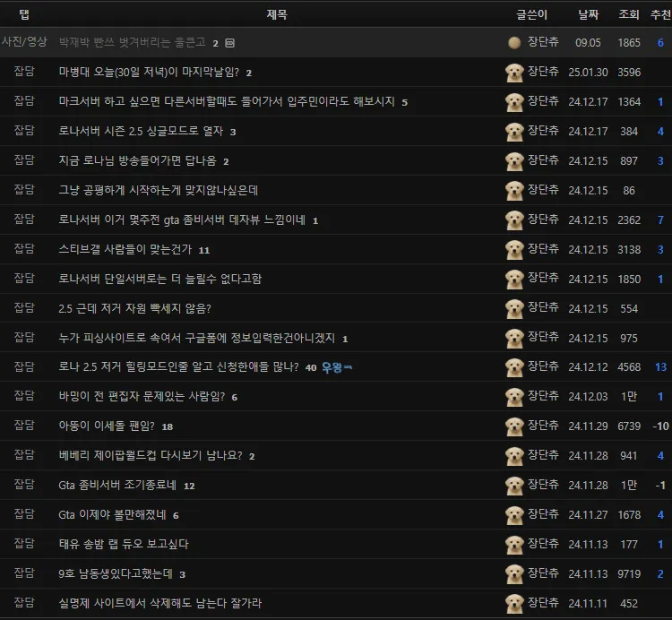
Task: Click comment count 18 on 아뚱이 이세돌 post
Action: [168, 427]
